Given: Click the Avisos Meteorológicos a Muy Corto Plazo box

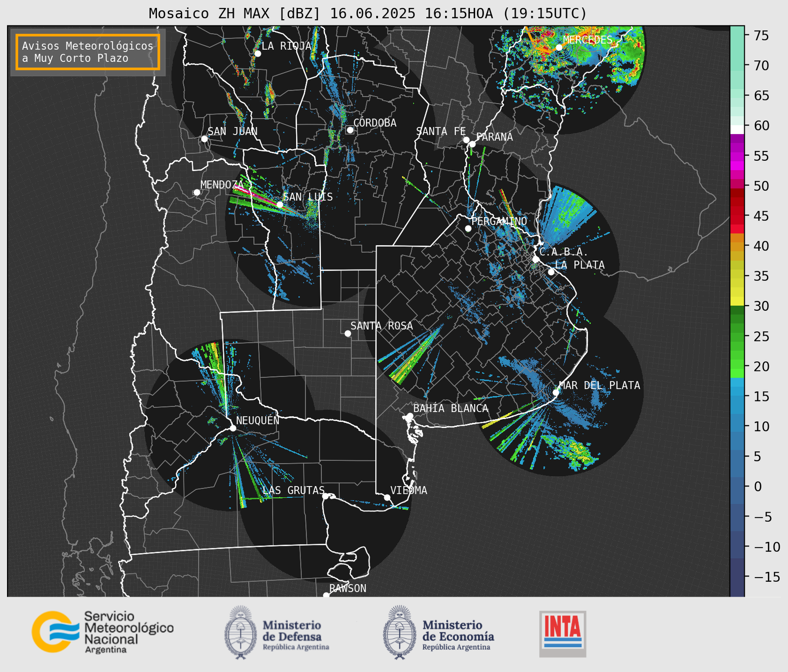Looking at the screenshot, I should click(88, 52).
